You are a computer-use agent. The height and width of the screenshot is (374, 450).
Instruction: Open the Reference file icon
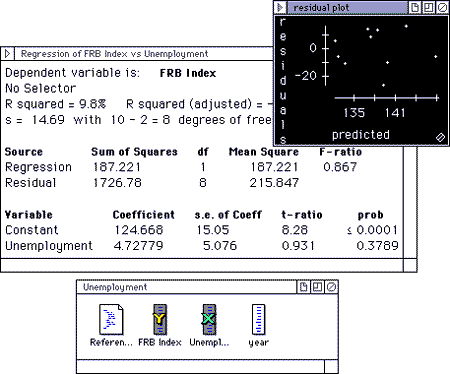[111, 319]
